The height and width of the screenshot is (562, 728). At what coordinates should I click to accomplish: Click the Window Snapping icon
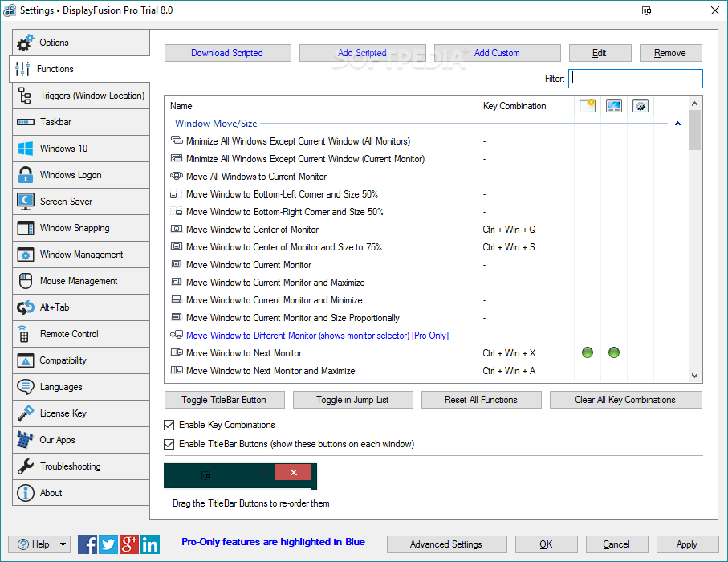(26, 228)
